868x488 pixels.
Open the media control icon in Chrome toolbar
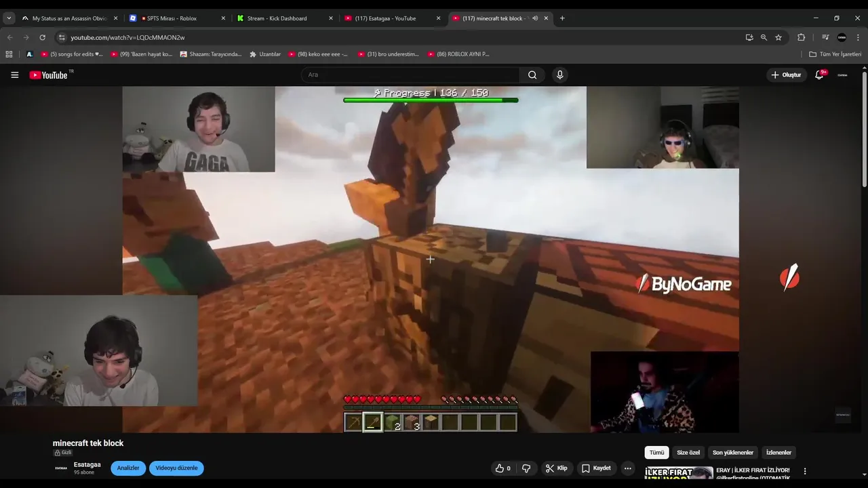coord(825,37)
